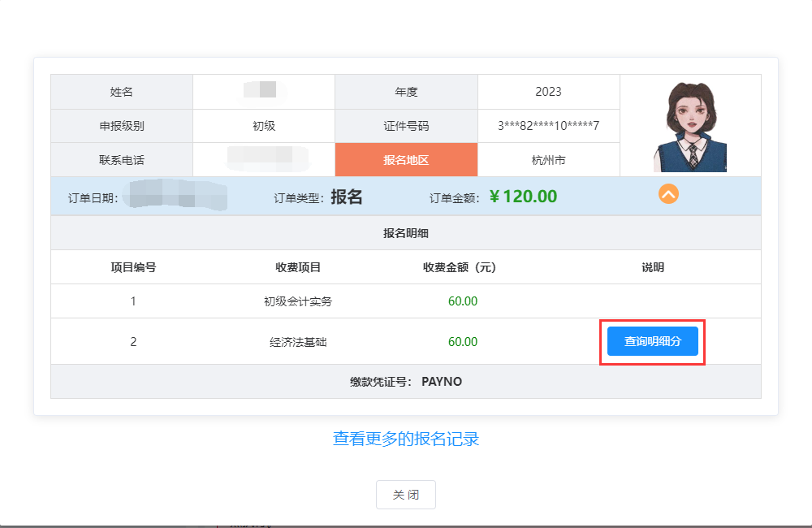Screen dimensions: 812x528
Task: Click the 关闭 button to close
Action: (x=405, y=494)
